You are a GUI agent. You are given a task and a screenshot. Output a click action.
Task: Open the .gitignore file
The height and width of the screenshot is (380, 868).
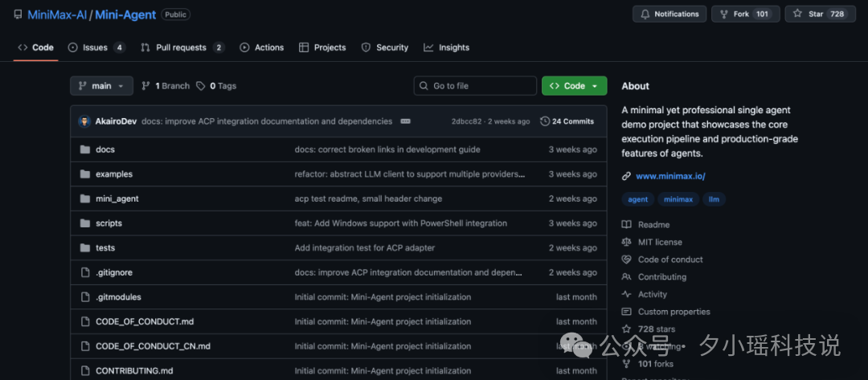coord(114,272)
